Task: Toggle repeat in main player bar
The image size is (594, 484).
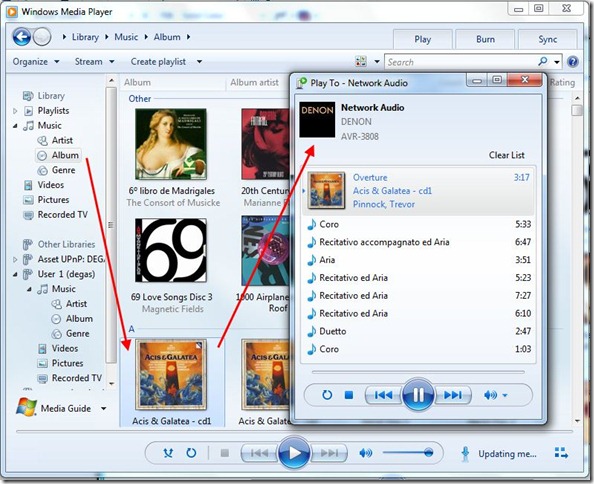Action: pos(191,453)
